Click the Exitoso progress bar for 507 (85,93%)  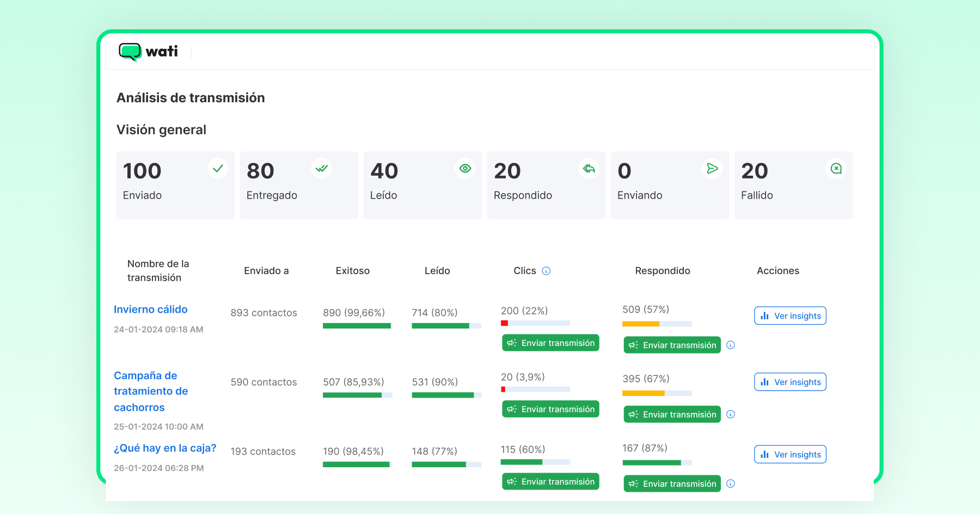coord(358,395)
